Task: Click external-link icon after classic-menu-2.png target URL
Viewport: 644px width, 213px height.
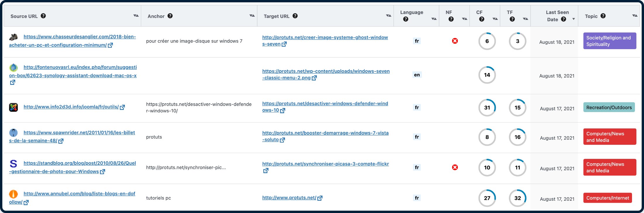Action: (314, 78)
